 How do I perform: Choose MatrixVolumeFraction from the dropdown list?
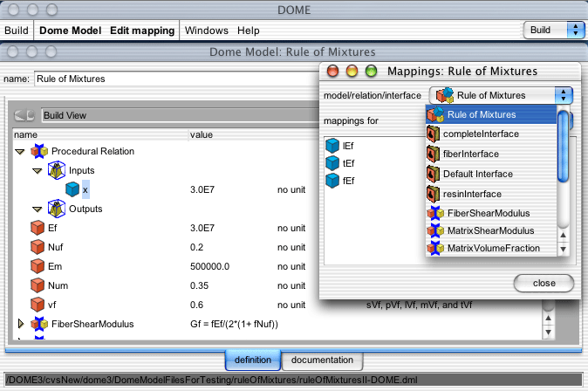pos(491,248)
